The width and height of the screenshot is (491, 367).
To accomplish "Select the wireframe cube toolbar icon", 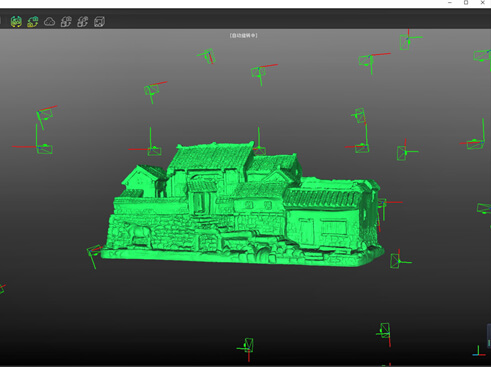I will tap(99, 22).
